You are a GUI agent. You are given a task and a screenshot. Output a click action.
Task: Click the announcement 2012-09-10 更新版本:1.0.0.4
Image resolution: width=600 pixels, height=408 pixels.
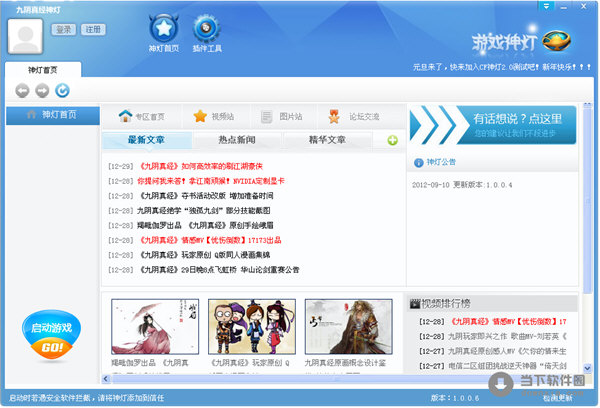462,185
